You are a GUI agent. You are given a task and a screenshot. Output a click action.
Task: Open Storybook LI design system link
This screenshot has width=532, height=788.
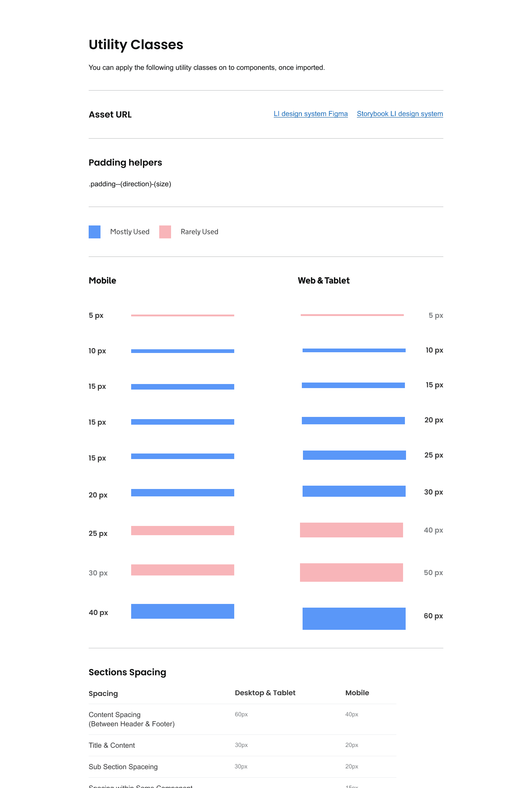point(400,114)
